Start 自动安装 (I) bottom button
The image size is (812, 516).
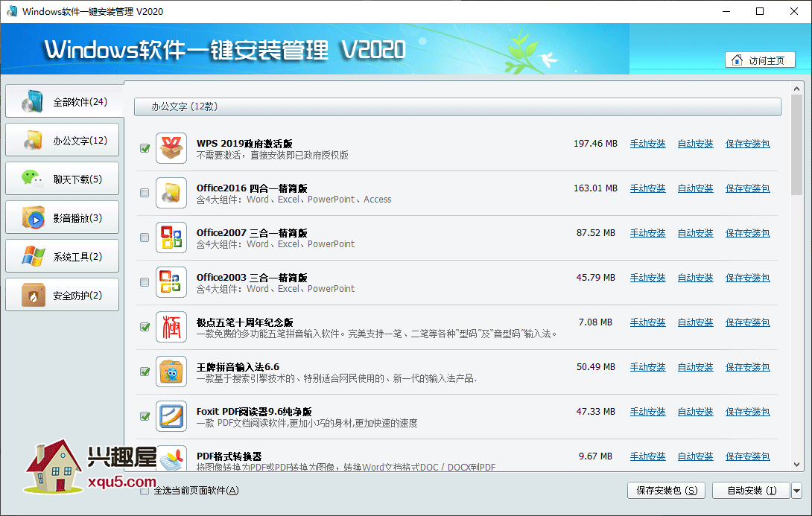pos(752,490)
